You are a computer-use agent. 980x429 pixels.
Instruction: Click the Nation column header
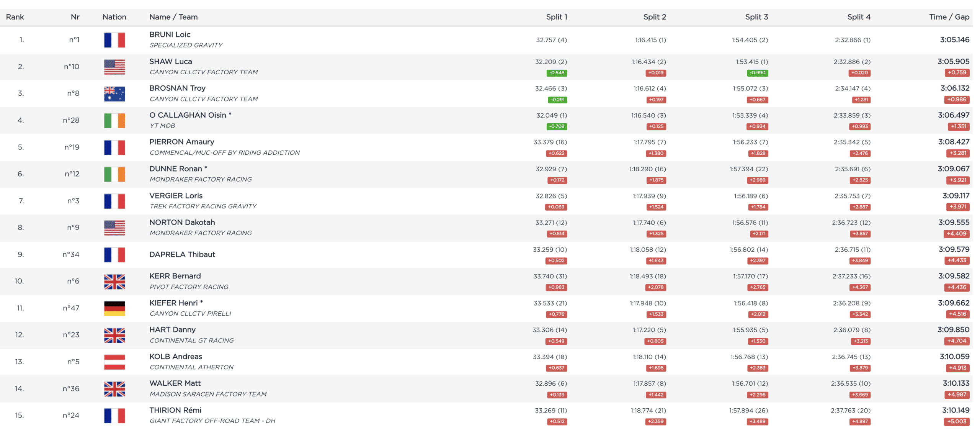[x=114, y=17]
